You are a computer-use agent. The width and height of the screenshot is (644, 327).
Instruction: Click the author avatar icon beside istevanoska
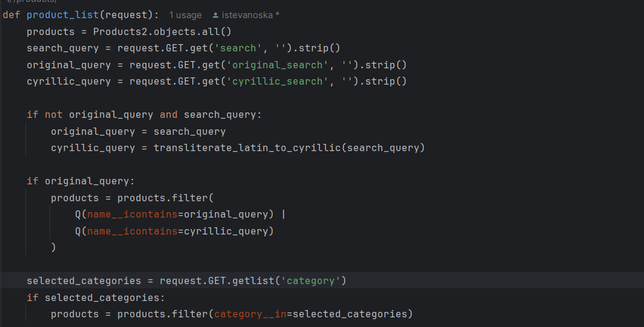pos(215,15)
